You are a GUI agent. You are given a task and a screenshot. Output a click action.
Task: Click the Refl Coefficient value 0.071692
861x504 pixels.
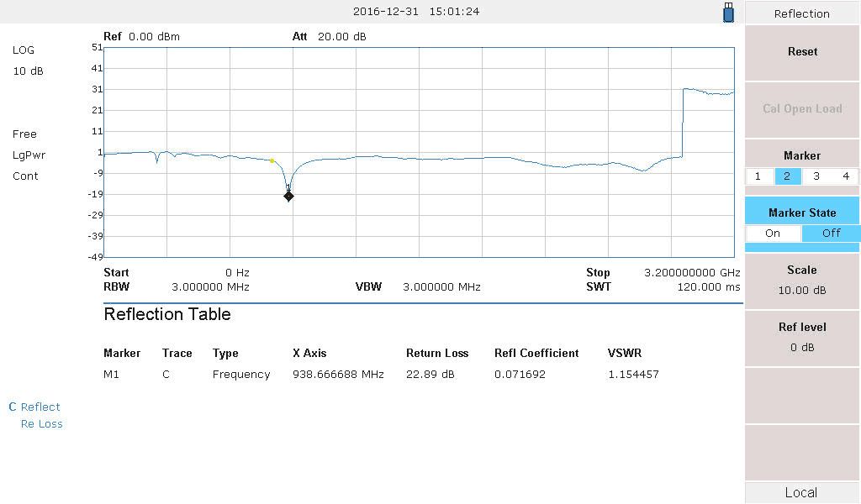tap(520, 375)
